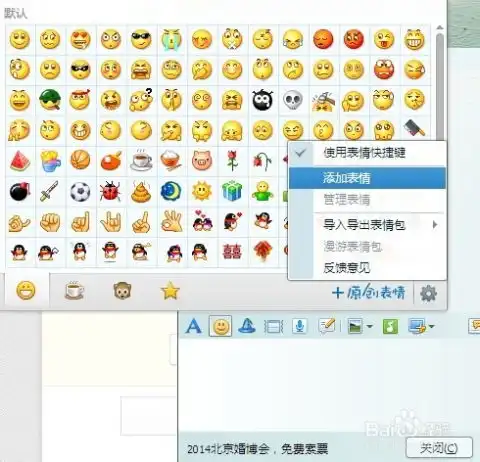
Task: Click 添加表情 in the context menu
Action: pyautogui.click(x=367, y=178)
